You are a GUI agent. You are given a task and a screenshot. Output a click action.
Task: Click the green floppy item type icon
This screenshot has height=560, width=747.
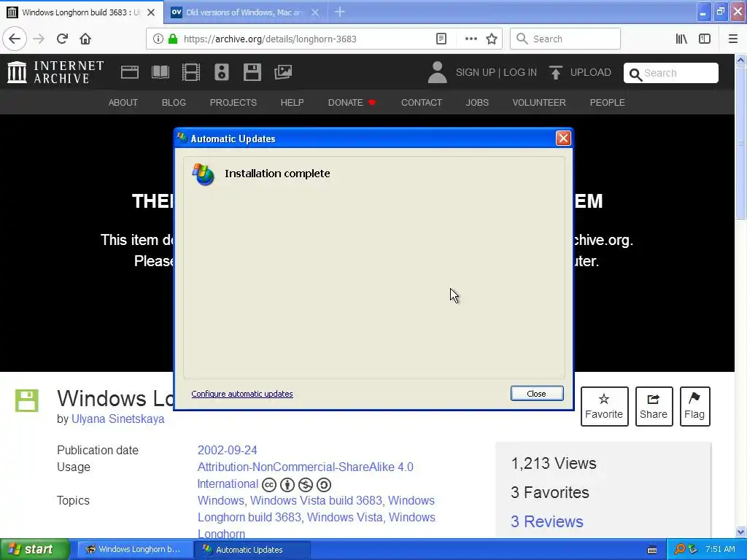point(27,400)
